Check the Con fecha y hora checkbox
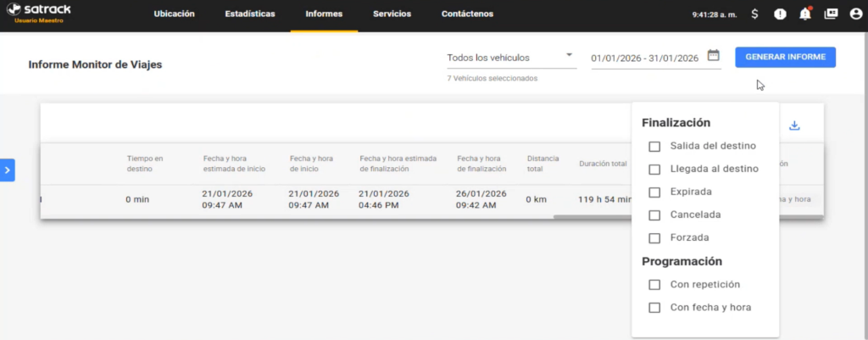Image resolution: width=868 pixels, height=340 pixels. point(654,307)
